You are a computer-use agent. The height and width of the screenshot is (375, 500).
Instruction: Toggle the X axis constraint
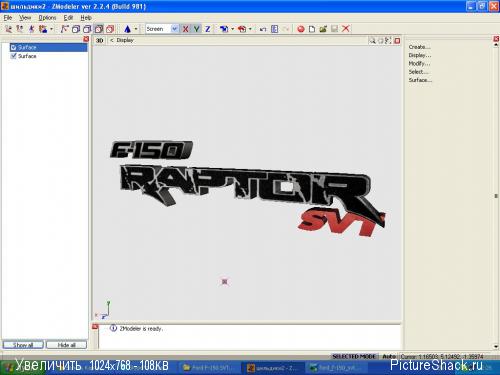pos(185,29)
